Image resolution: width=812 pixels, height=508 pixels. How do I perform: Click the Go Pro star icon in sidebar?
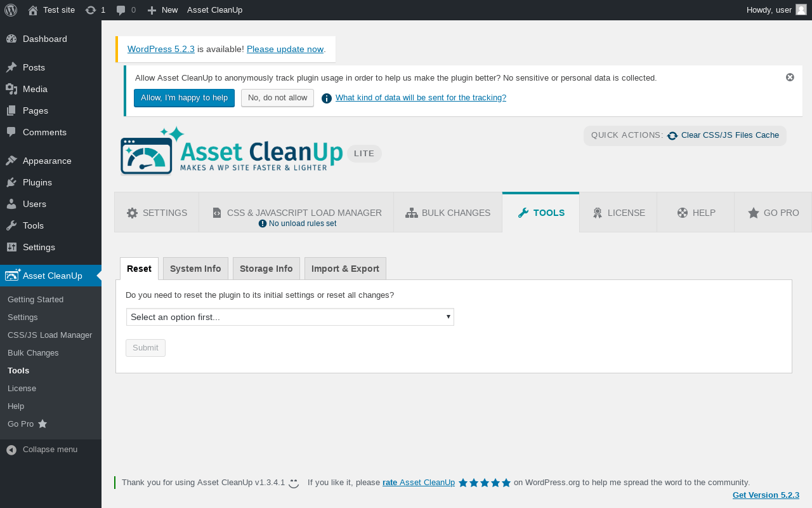(43, 424)
